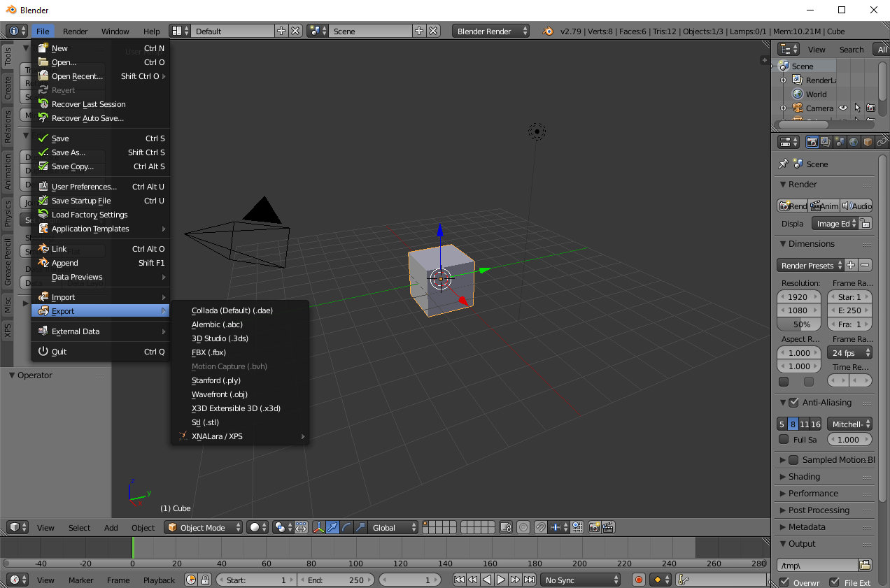
Task: Select anti-aliasing samples value 5
Action: [x=782, y=424]
